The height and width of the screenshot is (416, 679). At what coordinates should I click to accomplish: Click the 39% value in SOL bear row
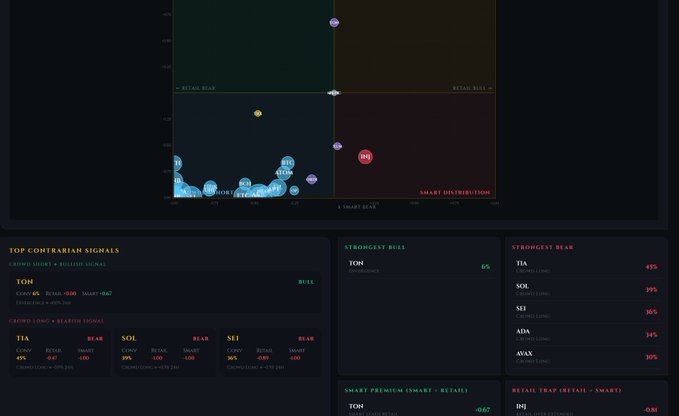[x=651, y=290]
